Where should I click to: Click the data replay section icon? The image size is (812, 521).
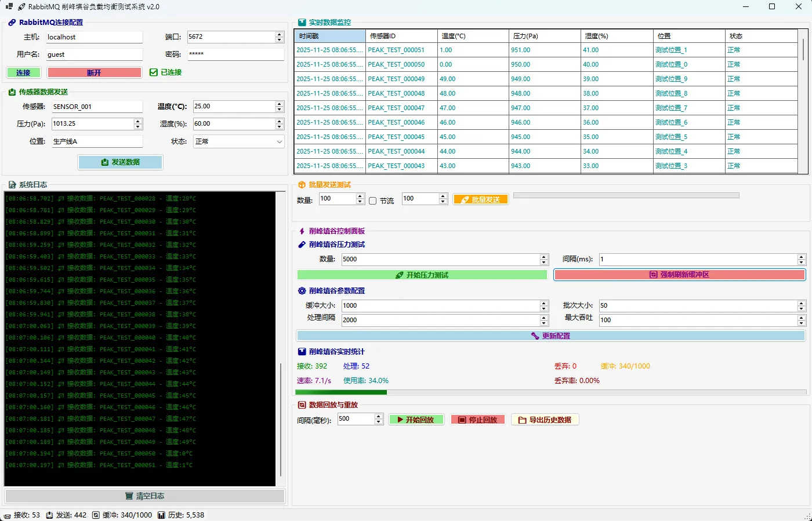coord(302,405)
